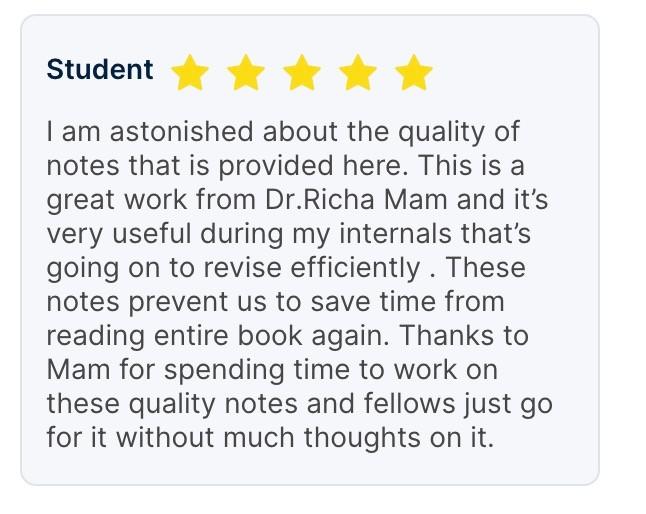Screen dimensions: 646x514
Task: Click the word 'spending' in the review
Action: point(224,371)
